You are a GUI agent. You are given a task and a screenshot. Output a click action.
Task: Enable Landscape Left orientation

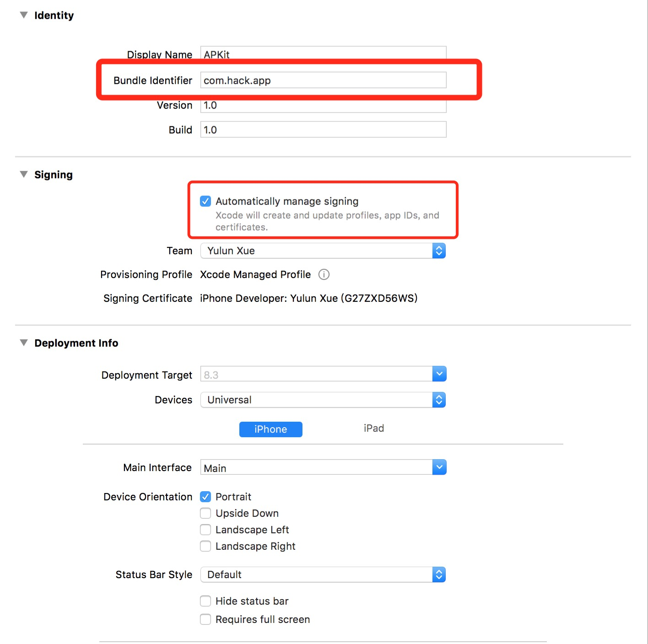205,530
